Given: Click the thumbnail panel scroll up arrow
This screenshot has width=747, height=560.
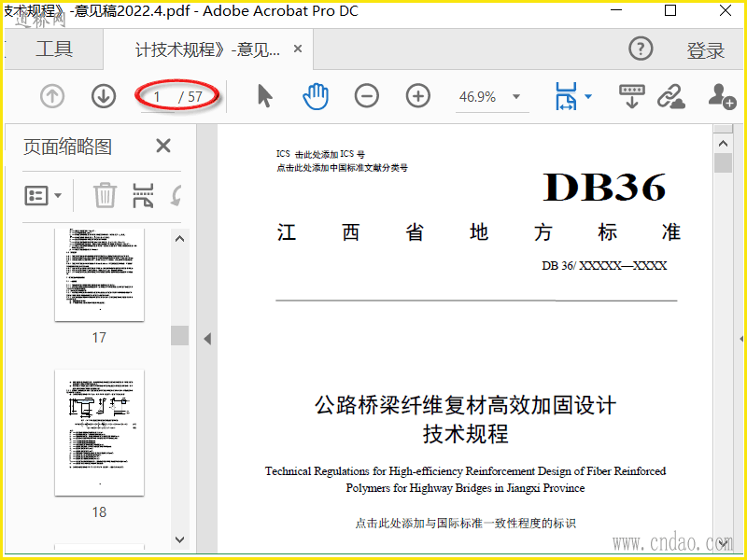Looking at the screenshot, I should pos(179,239).
